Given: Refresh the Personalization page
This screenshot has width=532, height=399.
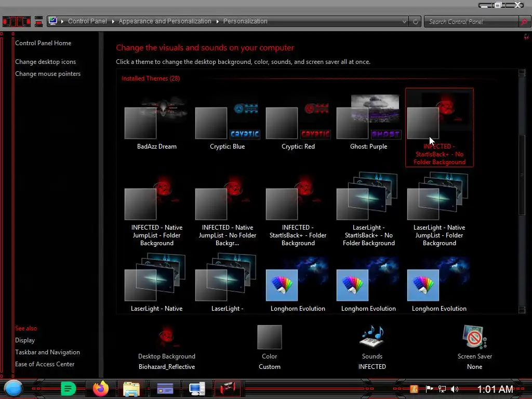Looking at the screenshot, I should pos(415,21).
